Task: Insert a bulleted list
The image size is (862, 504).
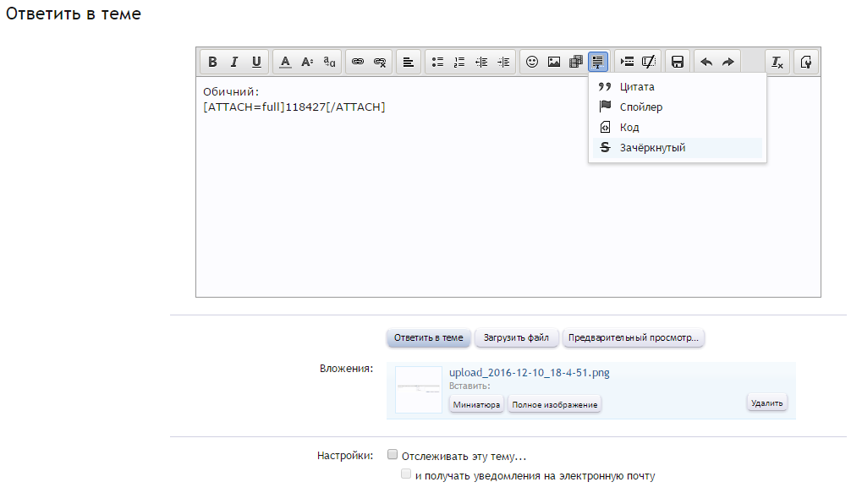Action: coord(437,62)
